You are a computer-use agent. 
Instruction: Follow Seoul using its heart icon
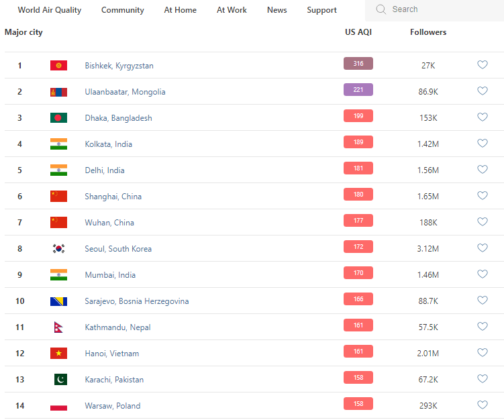pos(483,248)
